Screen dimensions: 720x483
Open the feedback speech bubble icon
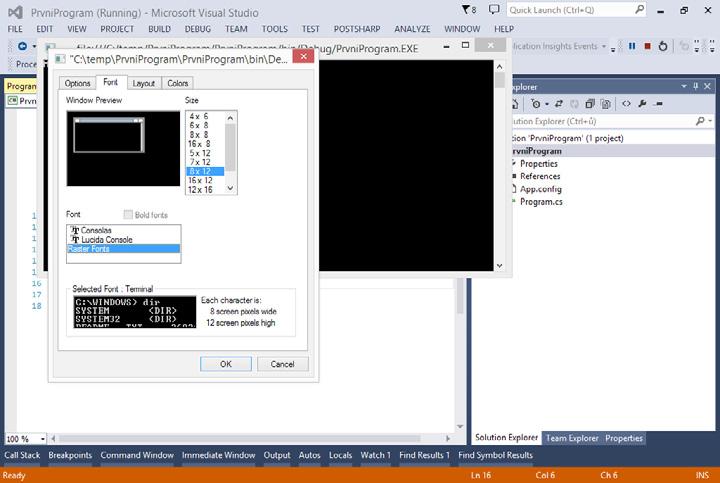pos(494,10)
